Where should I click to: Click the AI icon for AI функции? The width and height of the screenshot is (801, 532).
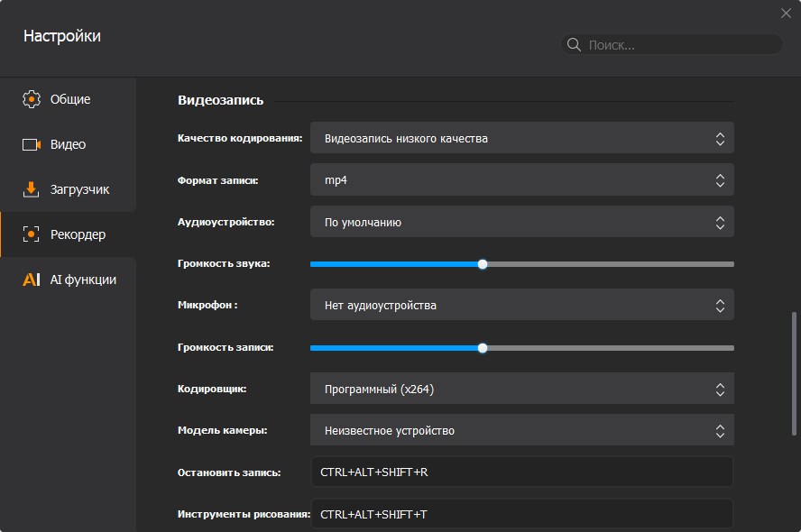click(x=32, y=280)
